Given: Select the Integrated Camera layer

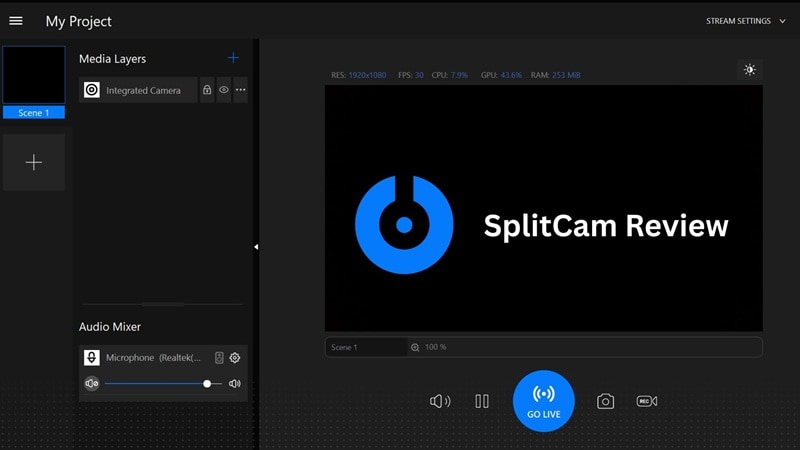Looking at the screenshot, I should (x=138, y=90).
